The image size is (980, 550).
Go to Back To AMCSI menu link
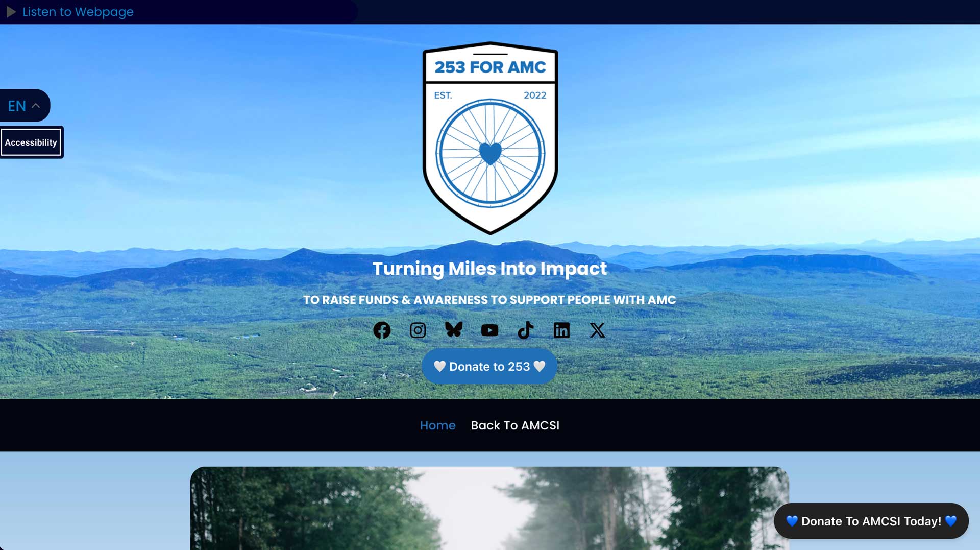pyautogui.click(x=515, y=425)
